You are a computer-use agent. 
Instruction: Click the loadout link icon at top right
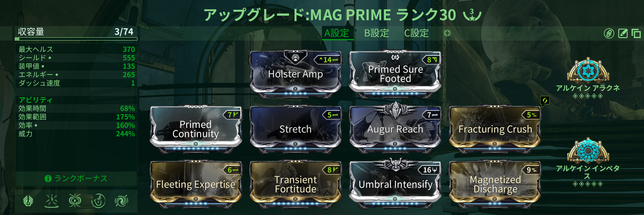click(x=609, y=33)
